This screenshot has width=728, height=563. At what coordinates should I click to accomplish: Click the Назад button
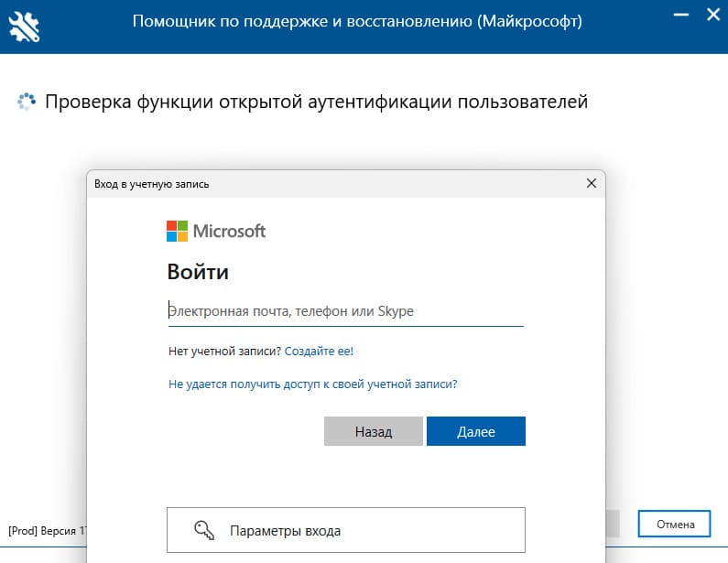pyautogui.click(x=374, y=431)
